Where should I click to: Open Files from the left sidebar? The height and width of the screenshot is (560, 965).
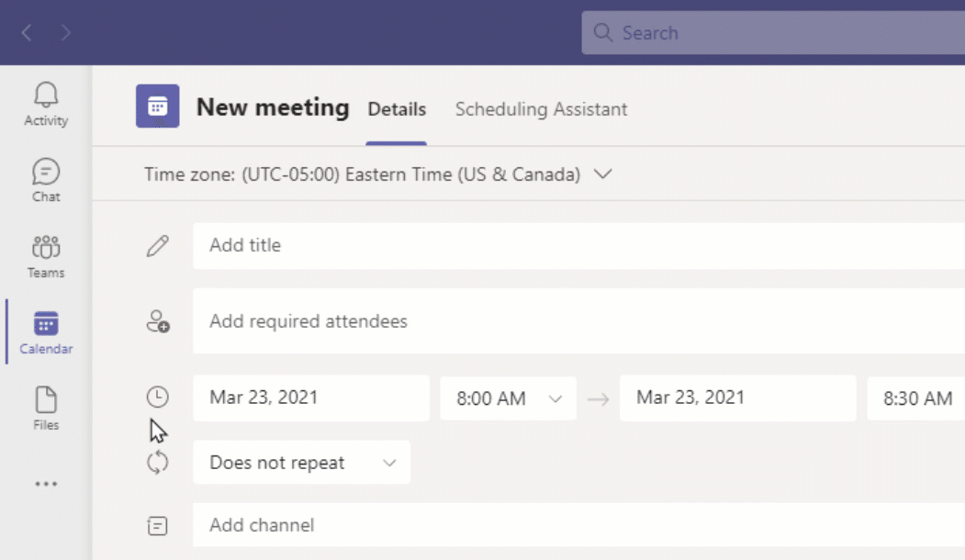click(x=45, y=401)
